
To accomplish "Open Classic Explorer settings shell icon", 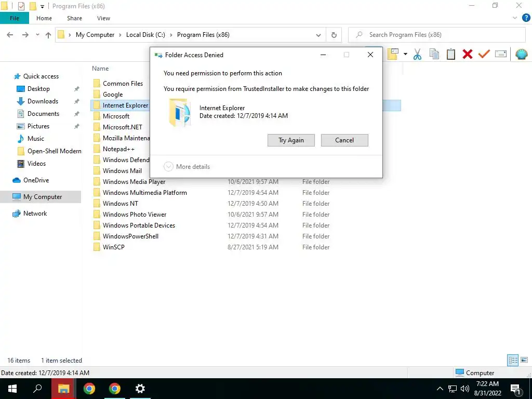I will click(521, 54).
